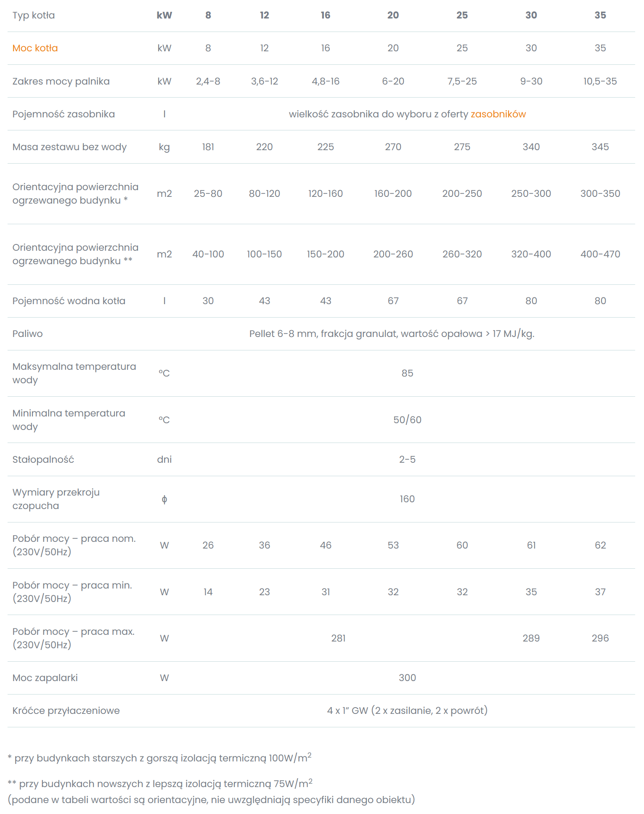Click burner range value '2,4-8'
The image size is (644, 814).
click(208, 81)
